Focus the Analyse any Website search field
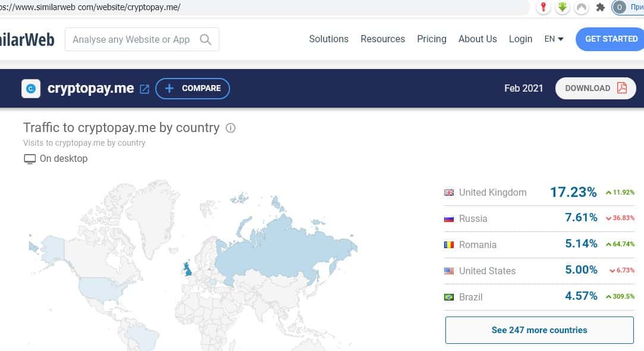The image size is (644, 351). tap(142, 39)
